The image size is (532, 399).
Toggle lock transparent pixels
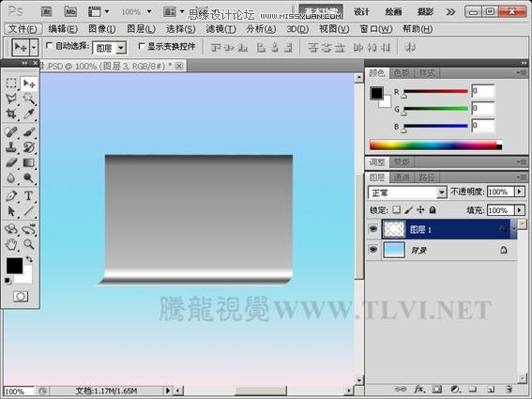396,210
